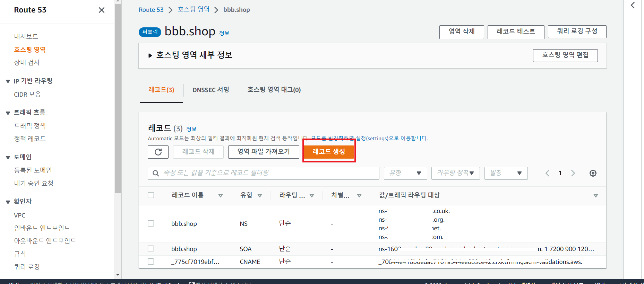Click the sidebar vertical scrollbar
Screen dimensions: 644x284
[118, 98]
